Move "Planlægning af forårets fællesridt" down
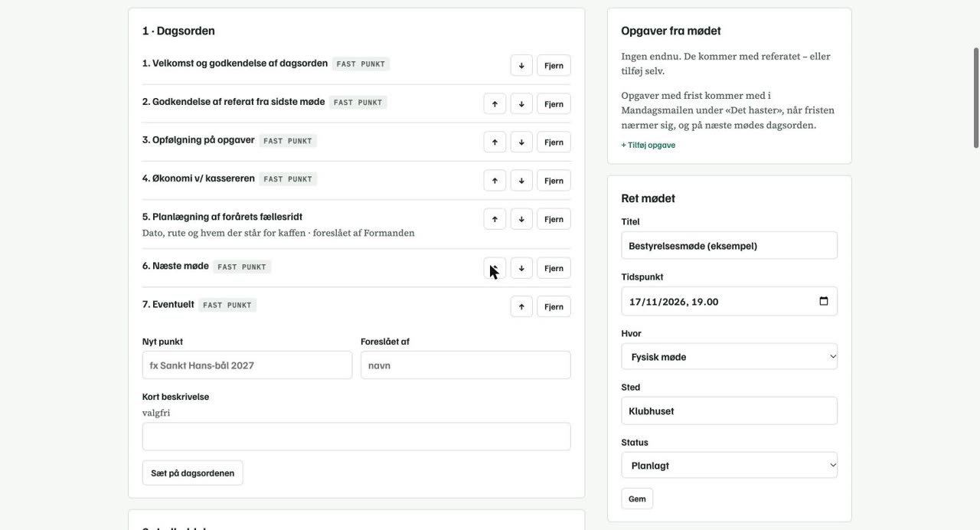This screenshot has width=980, height=530. click(521, 219)
